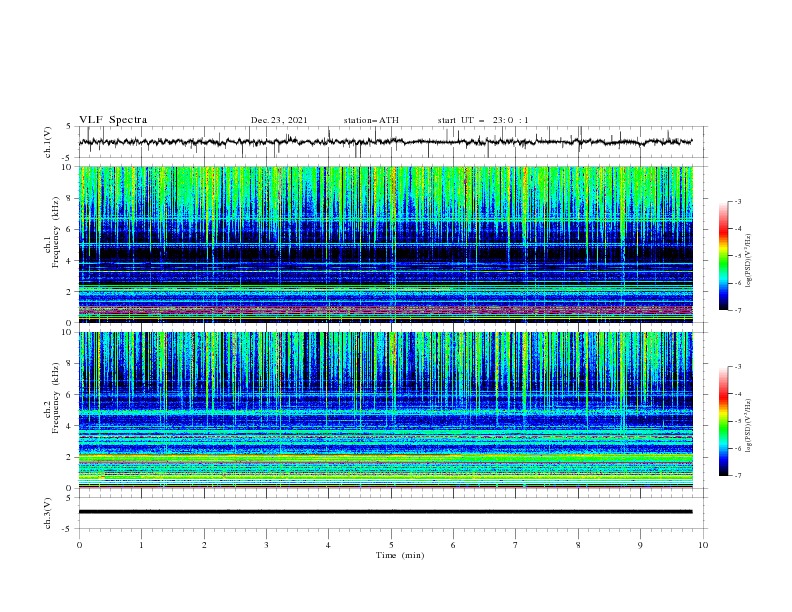Click time axis tick label "4"

pyautogui.click(x=328, y=545)
